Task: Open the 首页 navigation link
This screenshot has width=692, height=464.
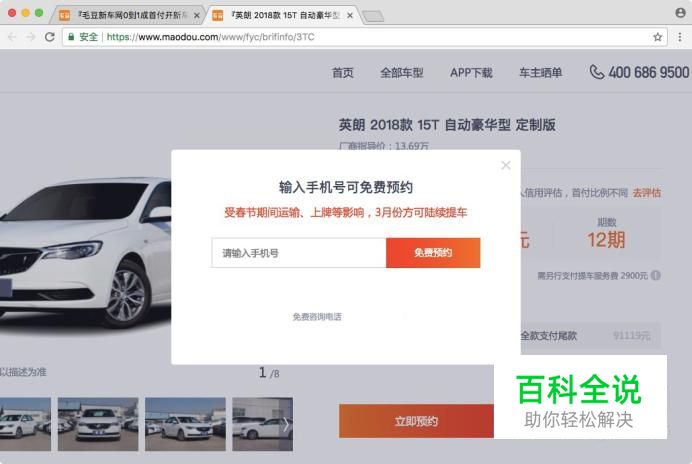Action: pos(343,72)
